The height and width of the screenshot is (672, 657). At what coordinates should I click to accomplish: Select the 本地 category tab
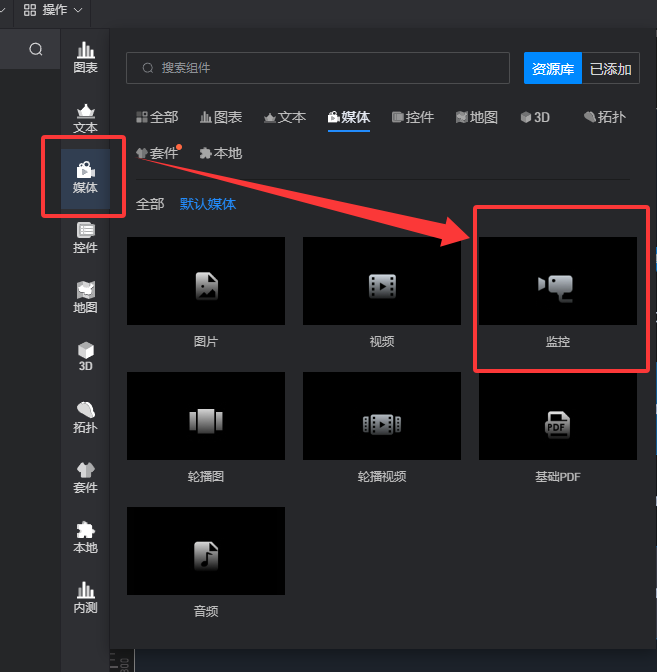coord(221,153)
